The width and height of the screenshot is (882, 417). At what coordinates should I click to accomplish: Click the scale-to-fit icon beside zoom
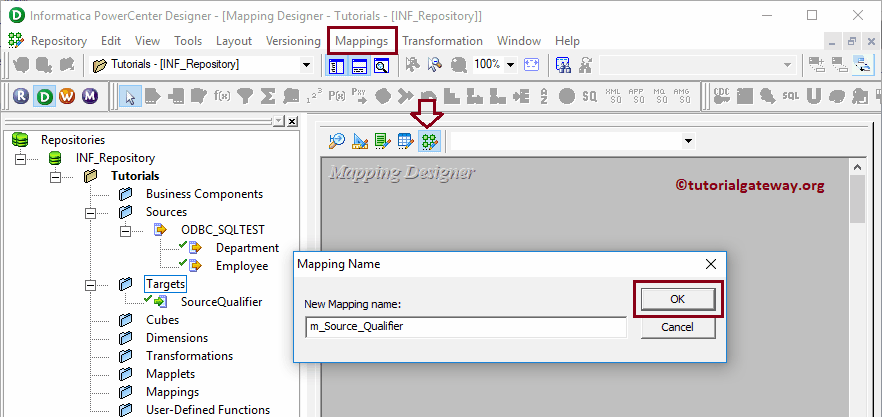(532, 65)
